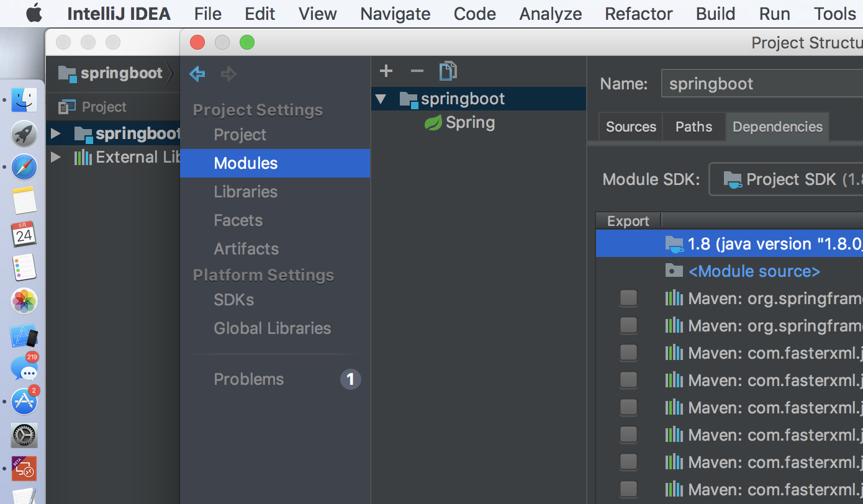Click the Forward navigation arrow in Project Structure

click(x=228, y=74)
